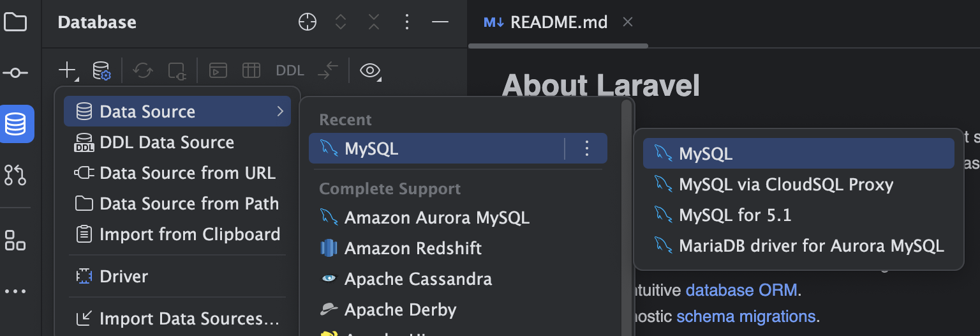Open the Query Console icon
This screenshot has width=980, height=336.
[x=218, y=70]
